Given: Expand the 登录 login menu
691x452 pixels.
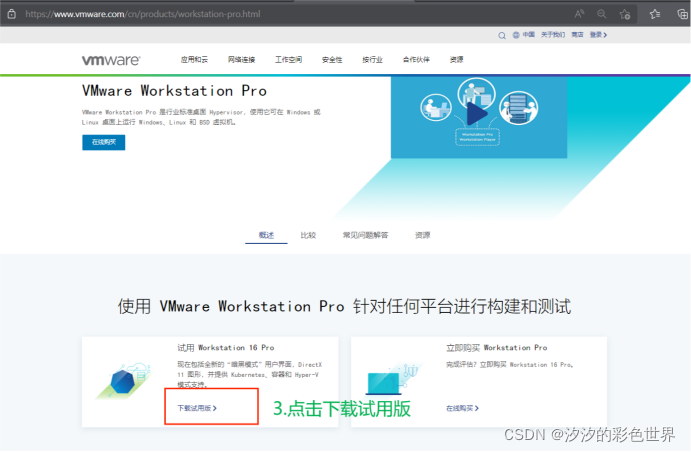Looking at the screenshot, I should [x=598, y=34].
